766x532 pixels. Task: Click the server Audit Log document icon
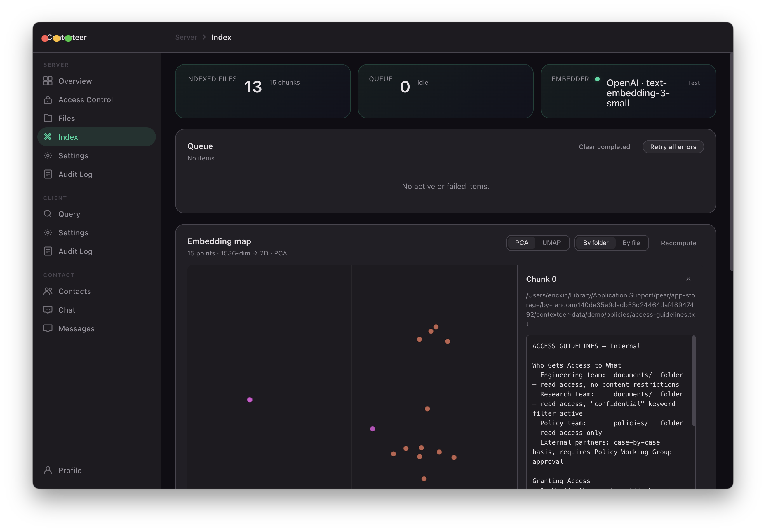point(48,174)
